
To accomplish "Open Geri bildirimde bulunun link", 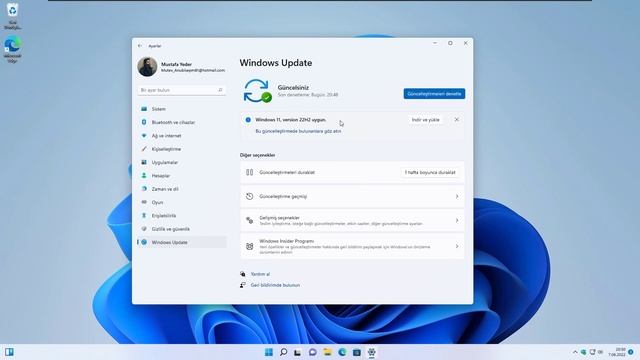I will (275, 285).
